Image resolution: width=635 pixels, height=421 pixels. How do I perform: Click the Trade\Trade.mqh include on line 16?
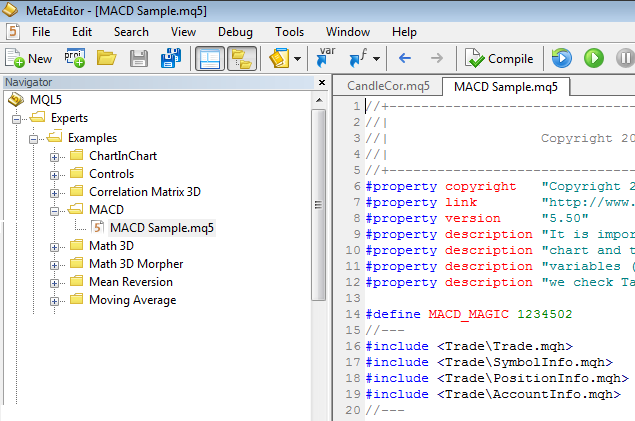(505, 346)
